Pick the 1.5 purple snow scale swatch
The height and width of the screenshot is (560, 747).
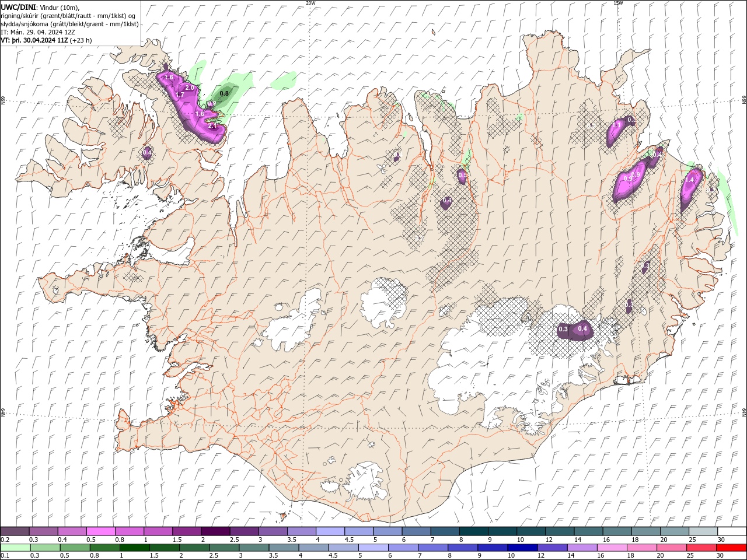coord(186,531)
